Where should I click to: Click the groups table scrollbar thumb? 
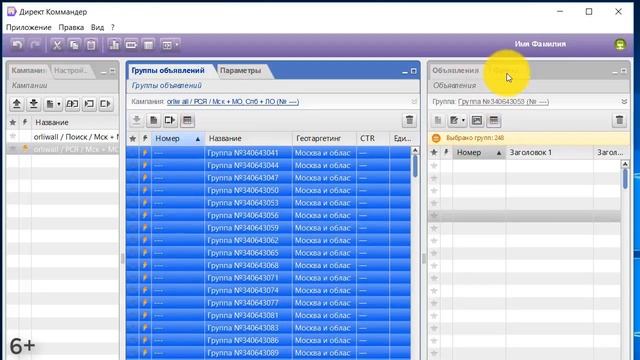tap(415, 166)
